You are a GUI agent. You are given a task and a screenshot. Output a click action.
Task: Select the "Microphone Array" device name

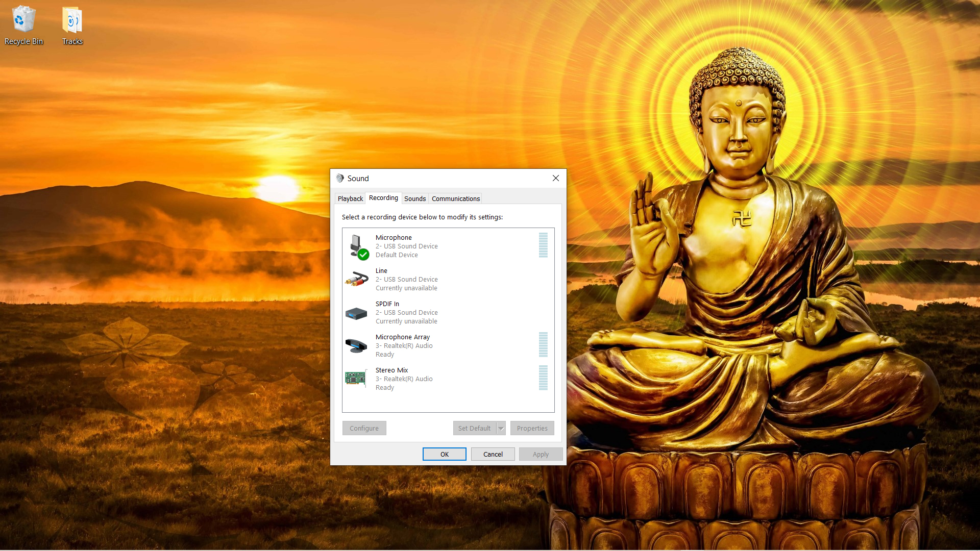pos(403,337)
